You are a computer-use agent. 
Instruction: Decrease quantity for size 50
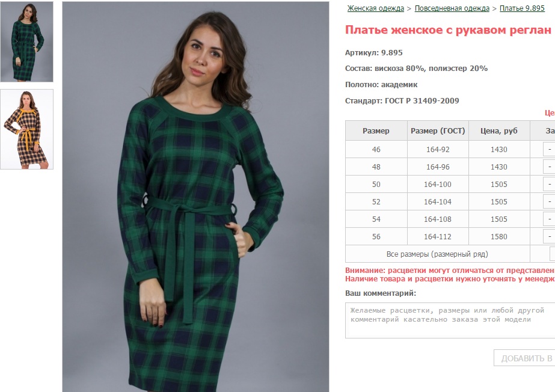pos(550,184)
